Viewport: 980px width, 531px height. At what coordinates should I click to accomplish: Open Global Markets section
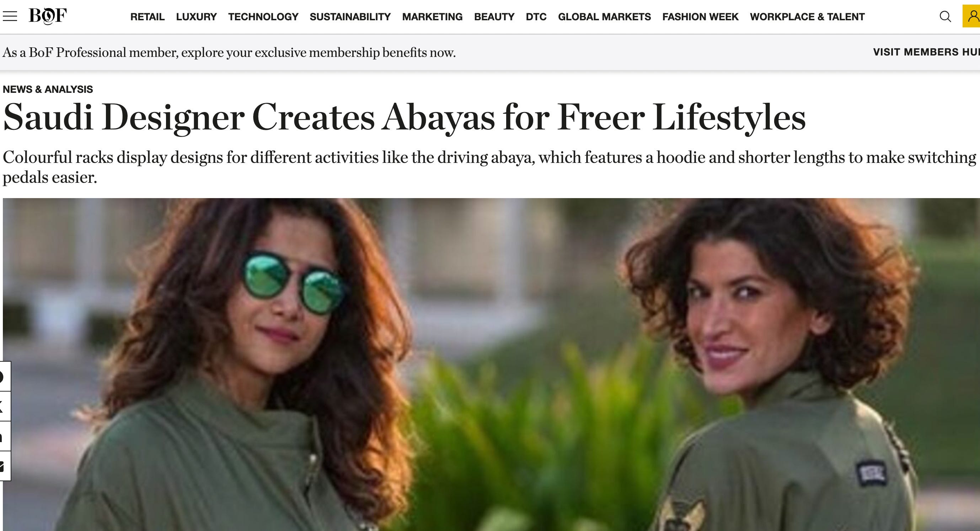[604, 17]
